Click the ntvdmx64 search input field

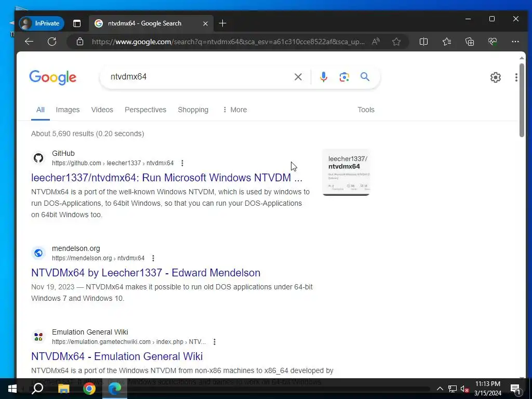point(200,77)
